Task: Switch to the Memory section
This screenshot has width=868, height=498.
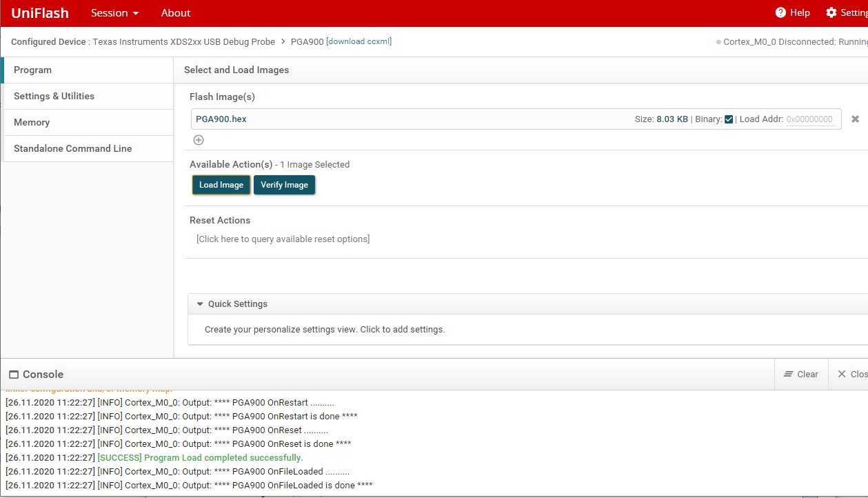Action: 88,122
